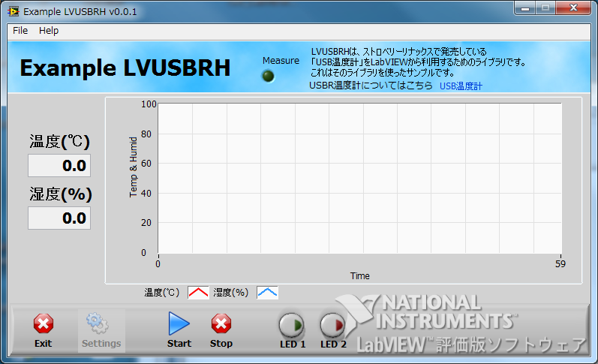This screenshot has height=364, width=598.
Task: Click the red Stop icon
Action: [x=221, y=324]
